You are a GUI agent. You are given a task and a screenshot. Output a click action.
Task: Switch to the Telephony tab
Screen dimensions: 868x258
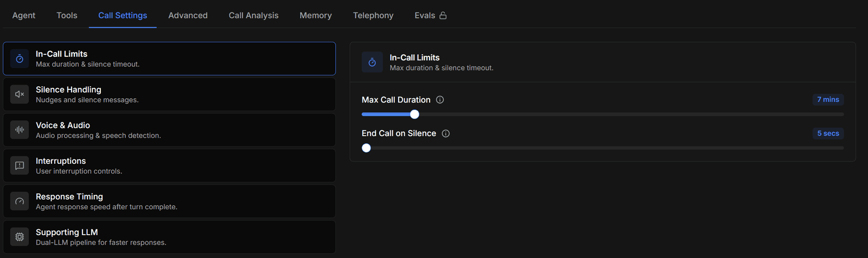pyautogui.click(x=373, y=15)
